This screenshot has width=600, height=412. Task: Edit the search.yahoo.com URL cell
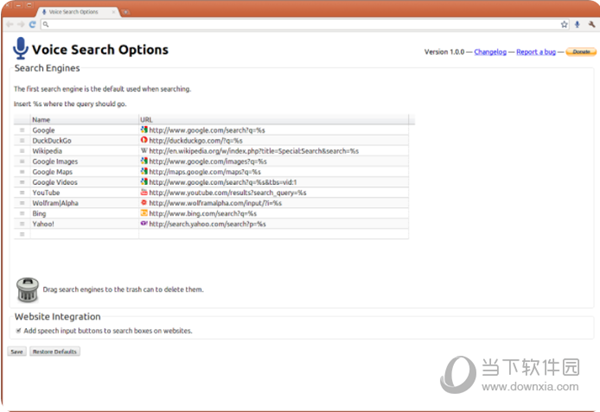(x=274, y=224)
